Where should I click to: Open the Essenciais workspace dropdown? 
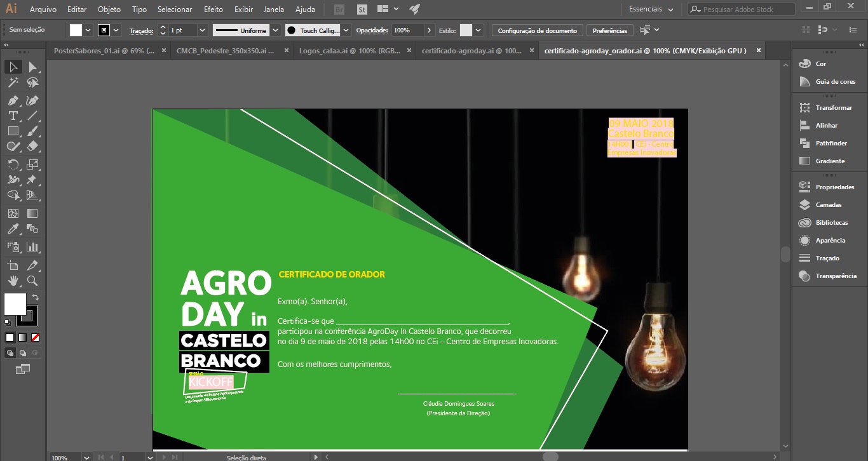click(x=651, y=10)
